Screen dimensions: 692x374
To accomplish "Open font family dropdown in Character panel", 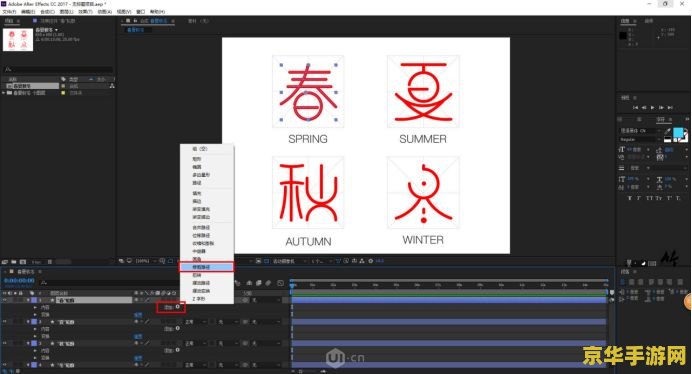I will tap(640, 131).
